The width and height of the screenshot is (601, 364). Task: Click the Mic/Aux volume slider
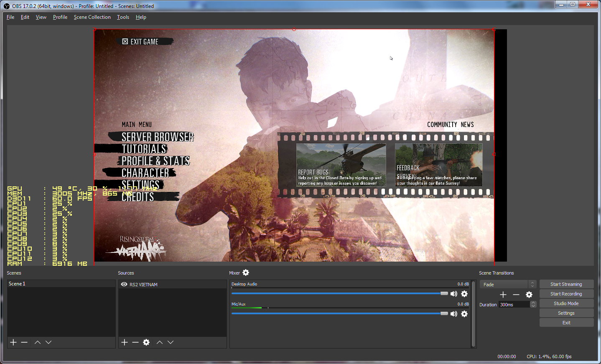coord(340,313)
